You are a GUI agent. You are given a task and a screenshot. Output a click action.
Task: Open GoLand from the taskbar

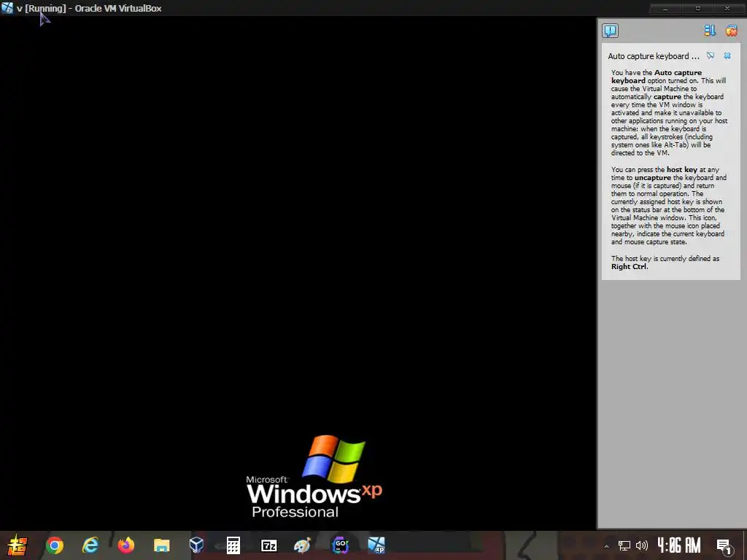point(340,545)
